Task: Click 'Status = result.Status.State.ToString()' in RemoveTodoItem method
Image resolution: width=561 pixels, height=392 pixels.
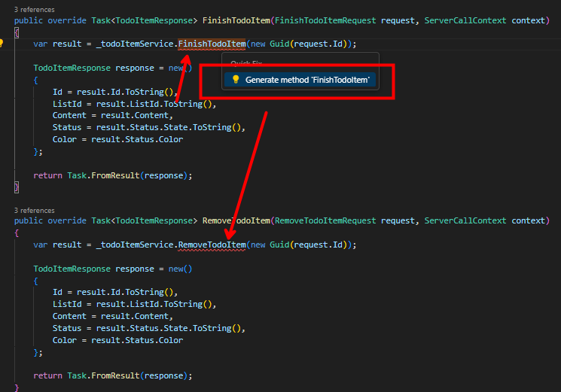Action: tap(148, 328)
